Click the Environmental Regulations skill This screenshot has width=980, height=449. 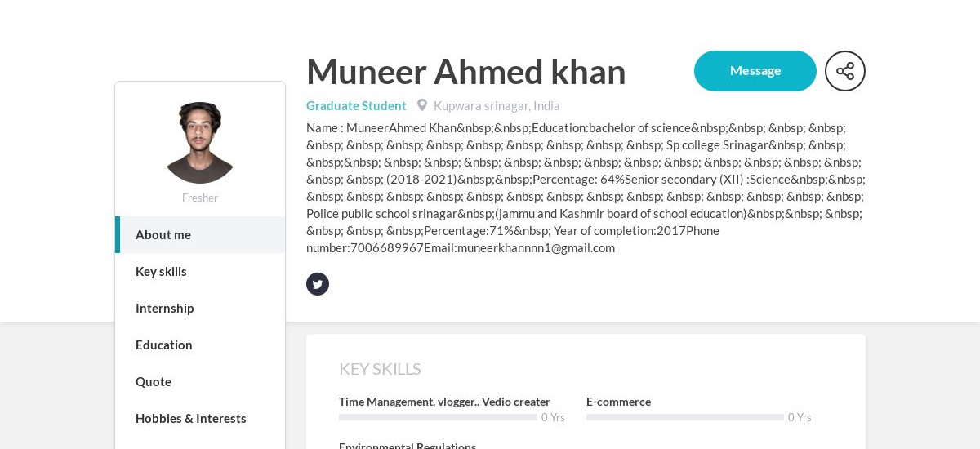click(408, 446)
